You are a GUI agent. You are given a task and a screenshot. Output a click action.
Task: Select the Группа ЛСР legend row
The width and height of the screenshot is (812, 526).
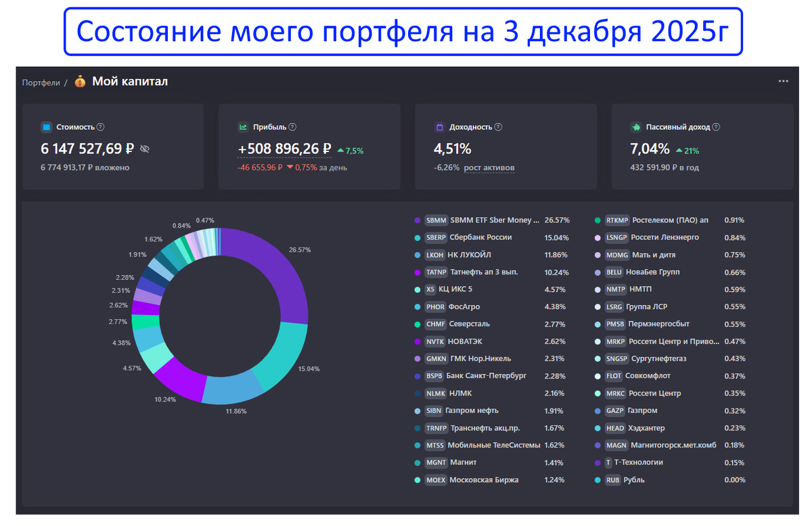(671, 307)
